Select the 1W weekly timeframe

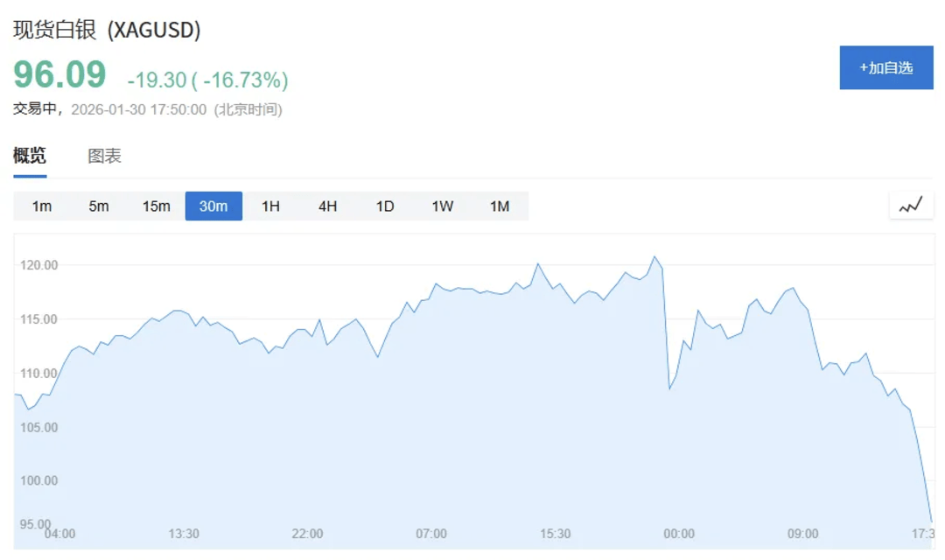442,206
